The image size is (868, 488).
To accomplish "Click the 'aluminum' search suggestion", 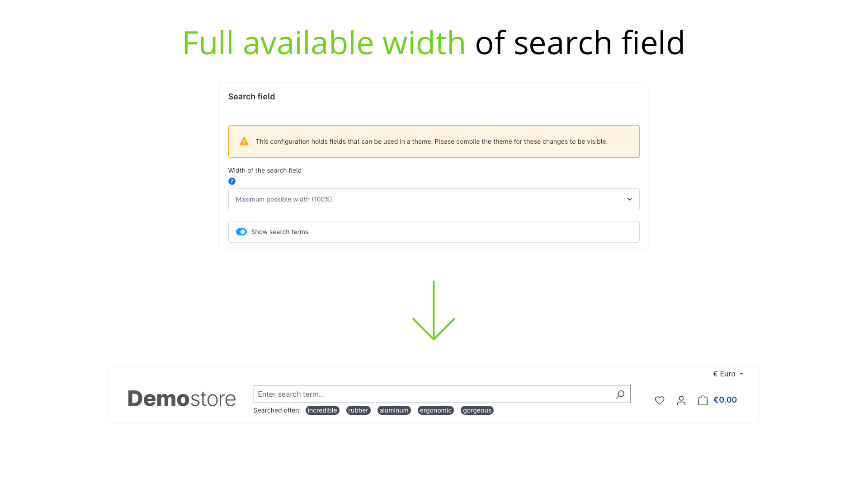I will [x=394, y=410].
